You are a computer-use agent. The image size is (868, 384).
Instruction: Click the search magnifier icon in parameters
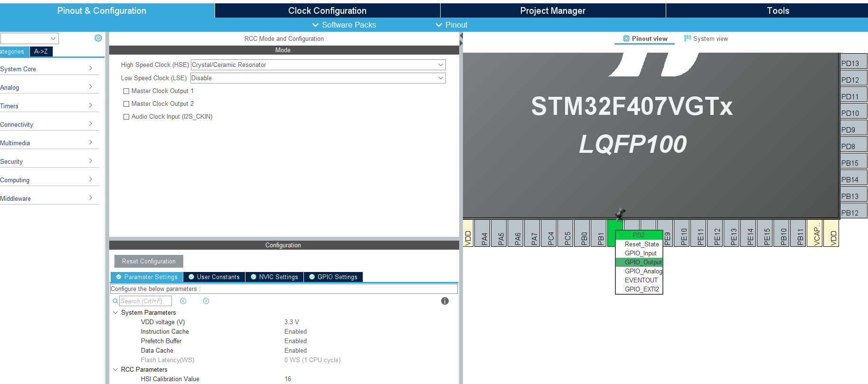tap(115, 301)
